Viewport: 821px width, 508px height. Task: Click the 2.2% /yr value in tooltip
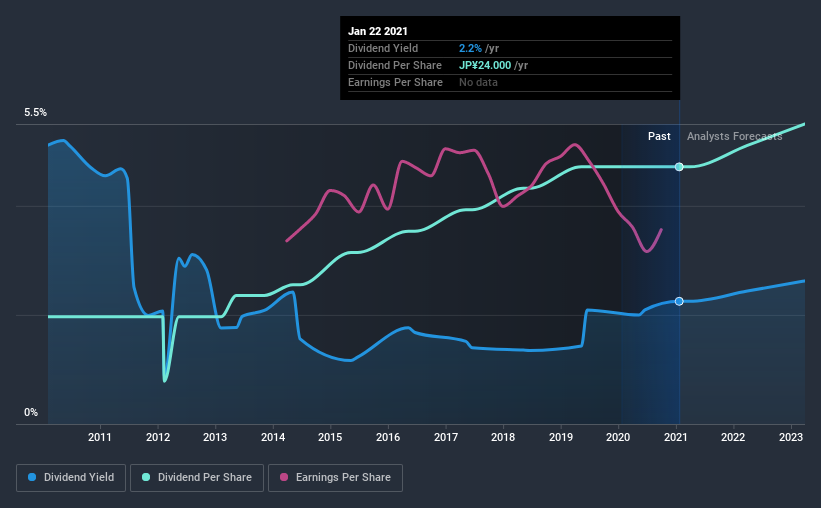[479, 48]
